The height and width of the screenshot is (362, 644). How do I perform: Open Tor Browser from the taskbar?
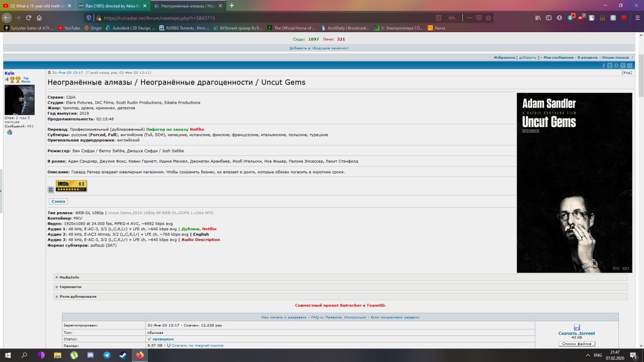coord(41,355)
